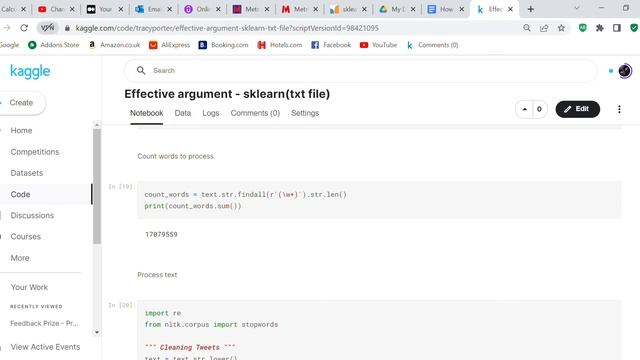640x360 pixels.
Task: Click the 'import re' code line
Action: pos(162,313)
